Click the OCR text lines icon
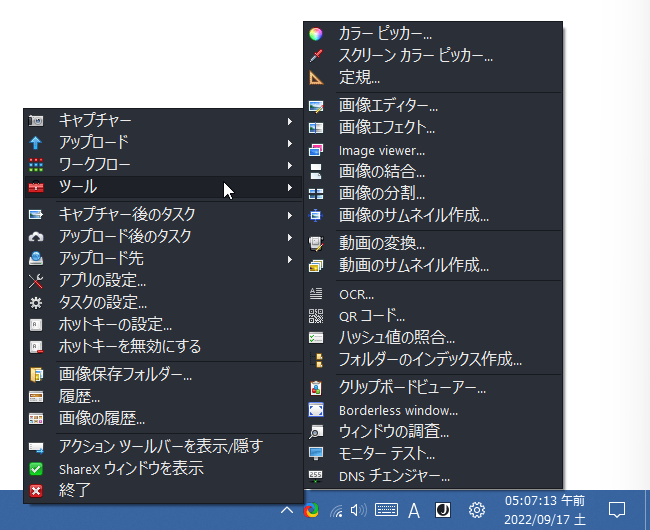 [316, 294]
